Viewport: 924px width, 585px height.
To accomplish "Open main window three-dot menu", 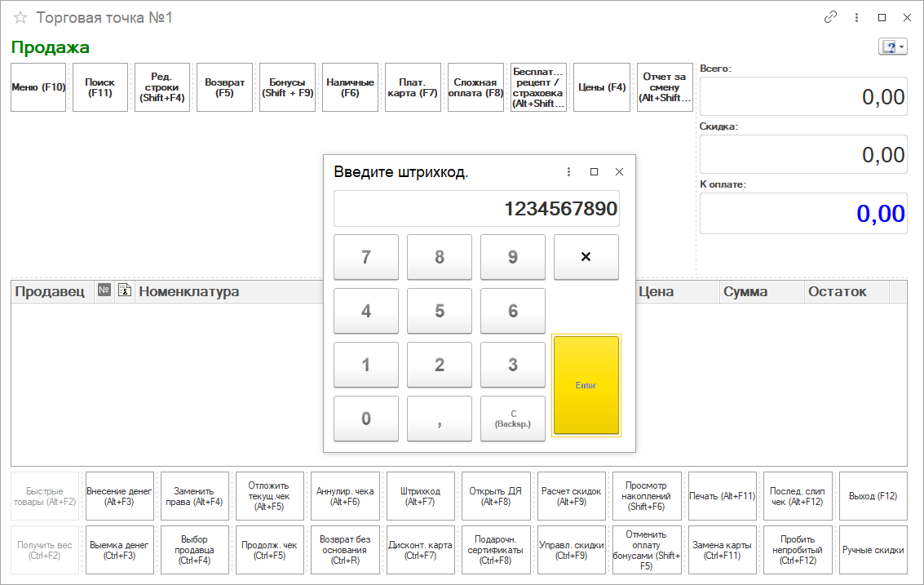I will point(856,18).
